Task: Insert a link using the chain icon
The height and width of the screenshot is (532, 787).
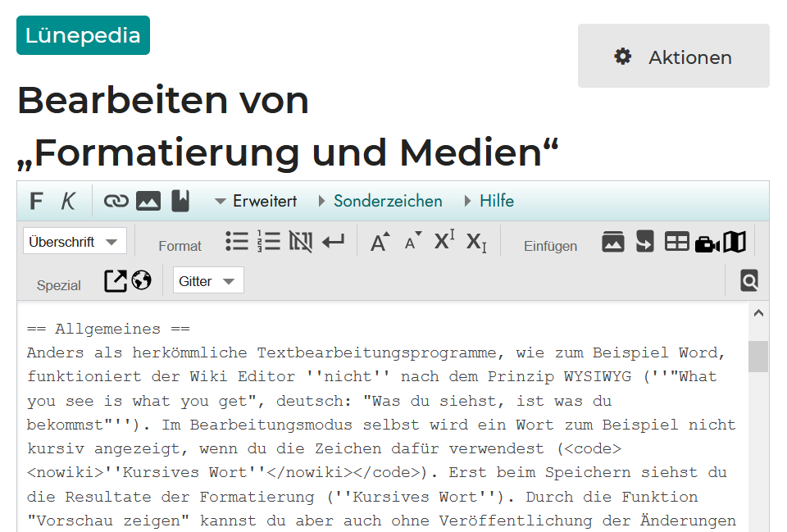Action: tap(116, 202)
